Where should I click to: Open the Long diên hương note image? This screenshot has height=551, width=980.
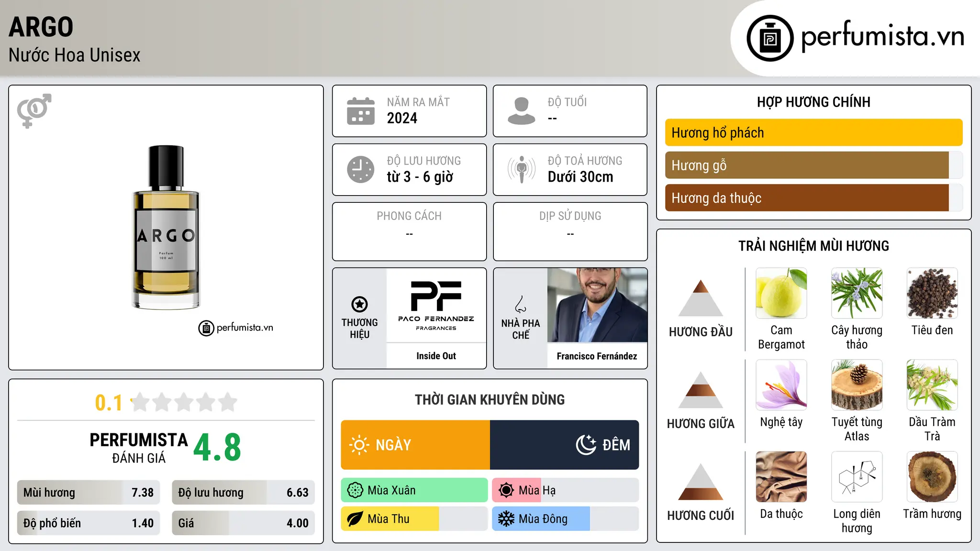tap(857, 477)
